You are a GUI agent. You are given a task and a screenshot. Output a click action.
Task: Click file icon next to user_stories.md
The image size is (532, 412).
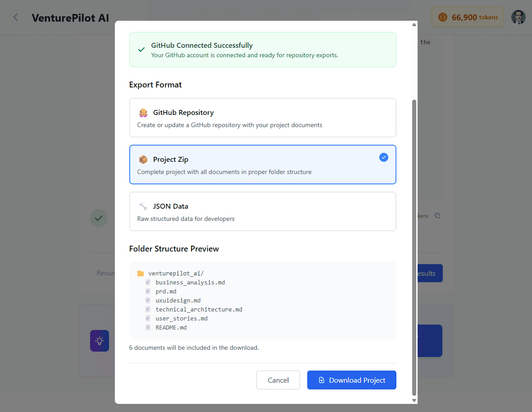coord(148,318)
